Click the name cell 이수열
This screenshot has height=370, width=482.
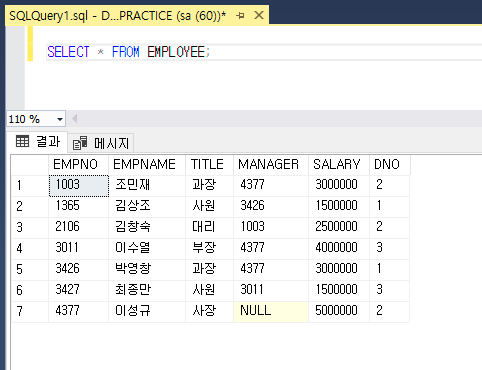point(147,249)
